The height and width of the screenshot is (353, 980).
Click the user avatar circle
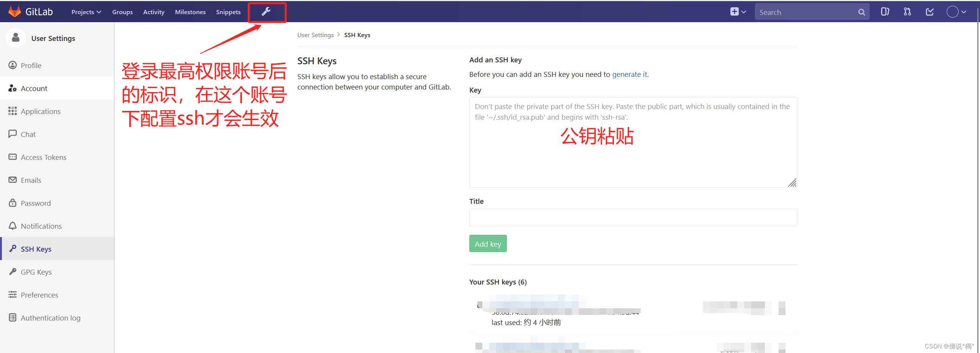[952, 12]
